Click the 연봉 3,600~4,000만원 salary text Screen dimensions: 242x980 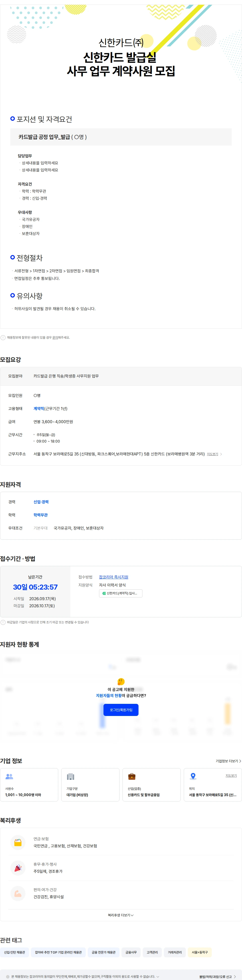pyautogui.click(x=53, y=421)
